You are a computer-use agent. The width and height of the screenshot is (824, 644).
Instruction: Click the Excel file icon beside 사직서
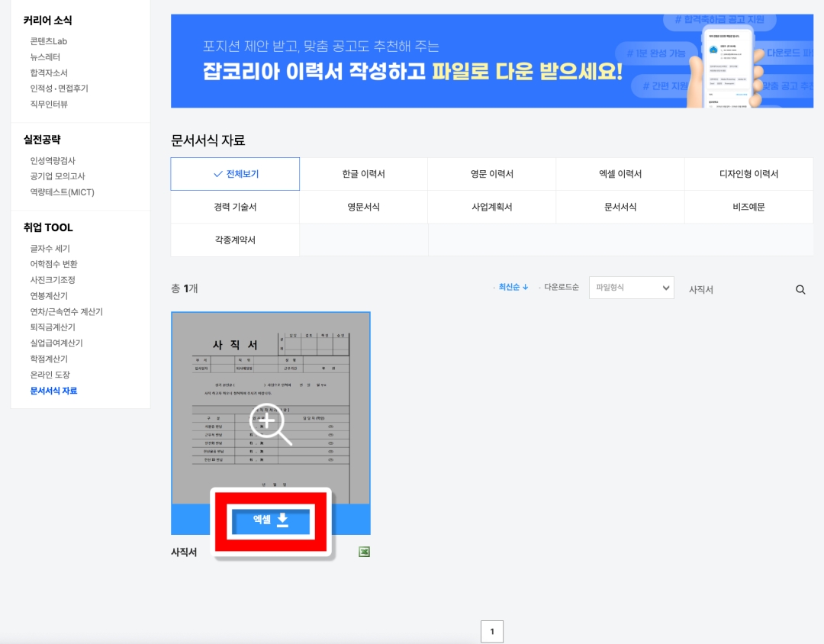tap(364, 552)
